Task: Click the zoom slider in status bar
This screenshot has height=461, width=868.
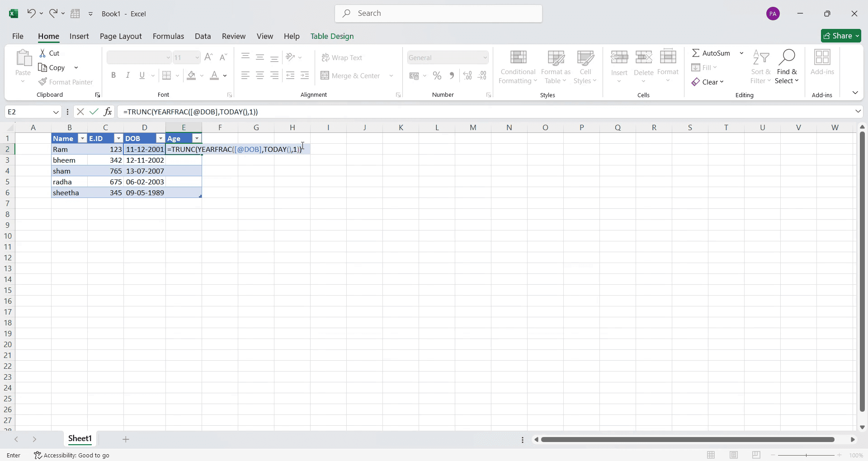Action: click(806, 455)
